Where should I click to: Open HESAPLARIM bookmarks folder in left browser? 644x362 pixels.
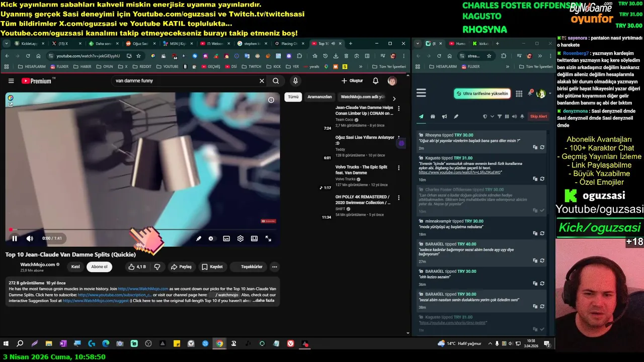tap(32, 66)
